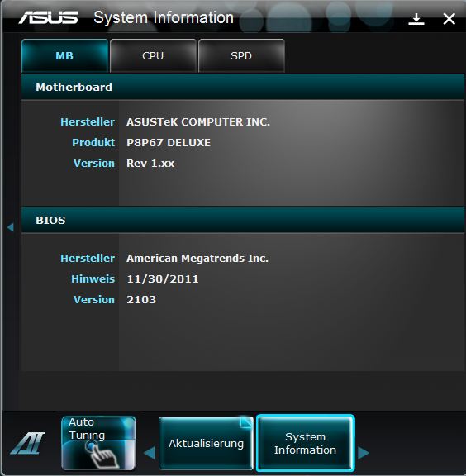Select text ASUSTeK COMPUTER INC.
This screenshot has width=466, height=476.
pos(198,122)
